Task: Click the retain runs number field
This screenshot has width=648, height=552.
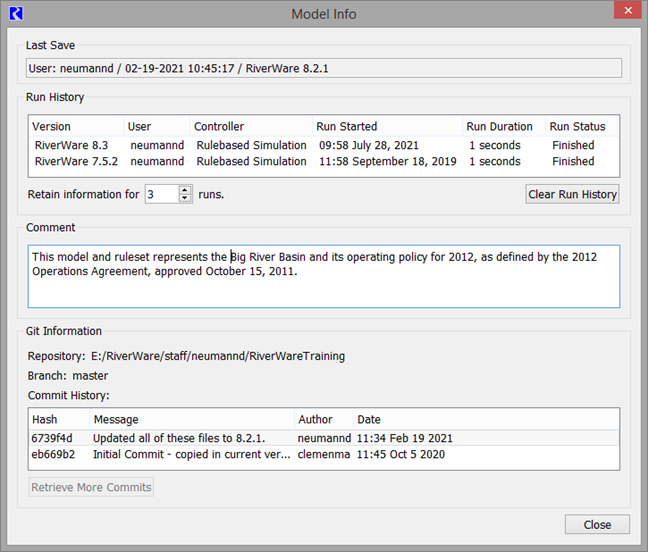Action: 161,194
